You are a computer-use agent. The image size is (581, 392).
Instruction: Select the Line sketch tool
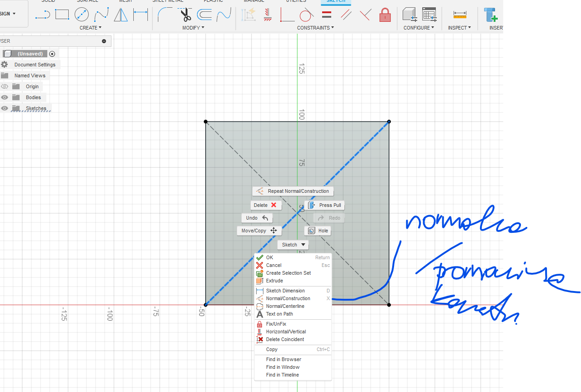pos(42,15)
